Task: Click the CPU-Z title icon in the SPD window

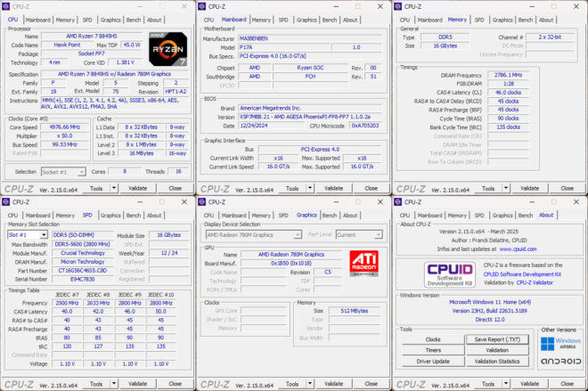Action: point(5,201)
